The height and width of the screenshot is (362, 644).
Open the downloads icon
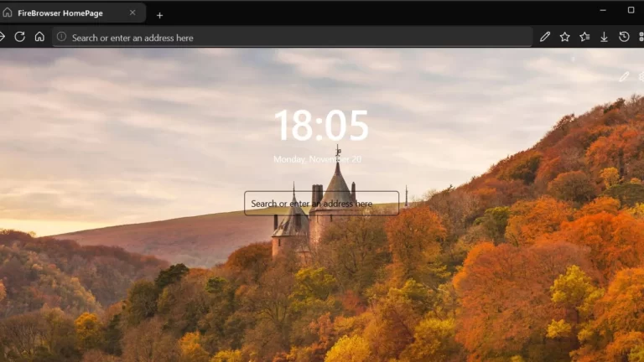tap(604, 37)
